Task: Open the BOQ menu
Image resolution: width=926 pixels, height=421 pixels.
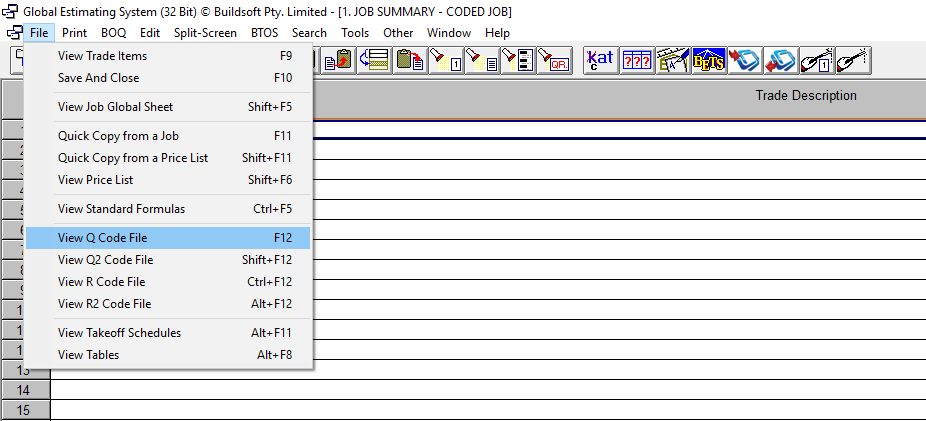Action: pos(113,33)
